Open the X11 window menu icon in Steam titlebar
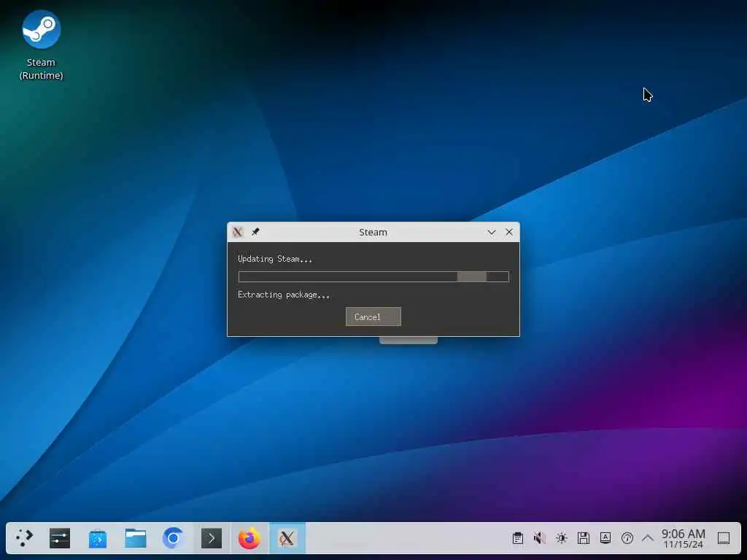 (x=238, y=232)
